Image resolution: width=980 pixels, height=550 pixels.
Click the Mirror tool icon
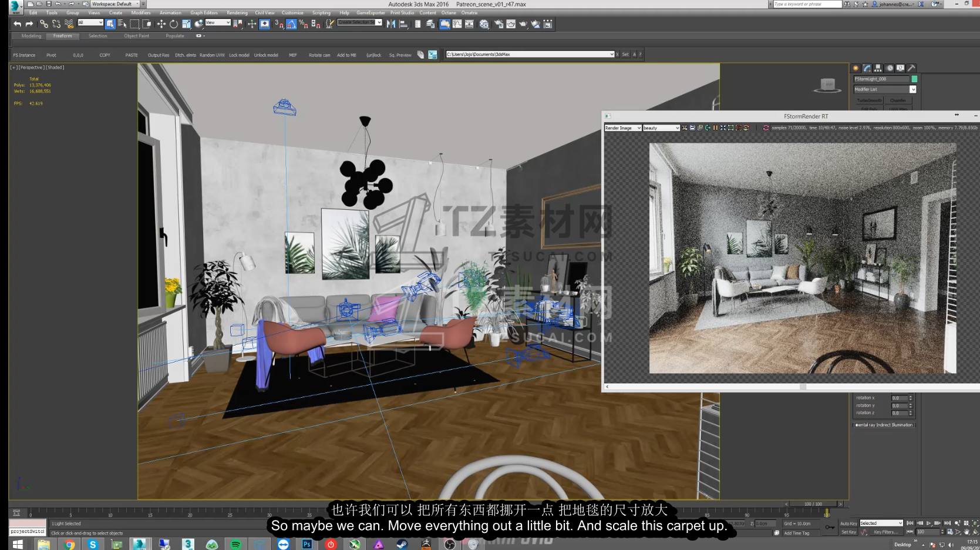pos(391,24)
